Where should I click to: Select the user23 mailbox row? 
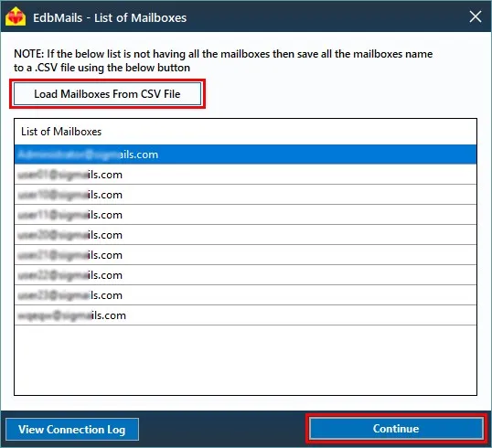pyautogui.click(x=245, y=295)
